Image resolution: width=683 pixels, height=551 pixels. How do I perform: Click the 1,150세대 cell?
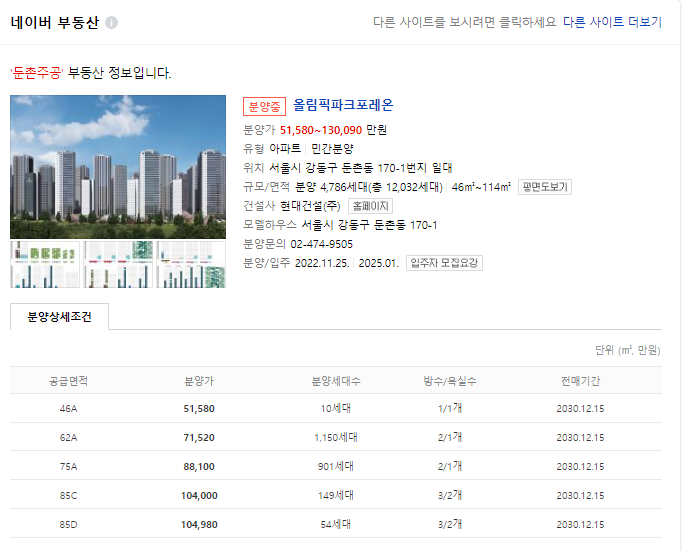click(x=336, y=437)
